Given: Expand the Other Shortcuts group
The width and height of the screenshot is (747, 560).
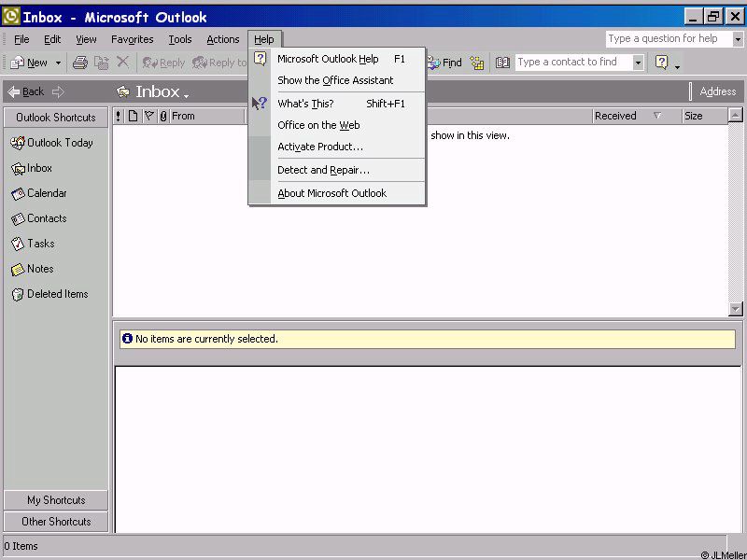Looking at the screenshot, I should 56,522.
